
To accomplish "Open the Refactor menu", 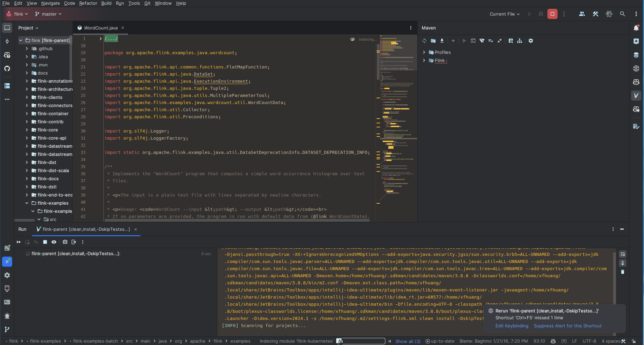I will [88, 3].
